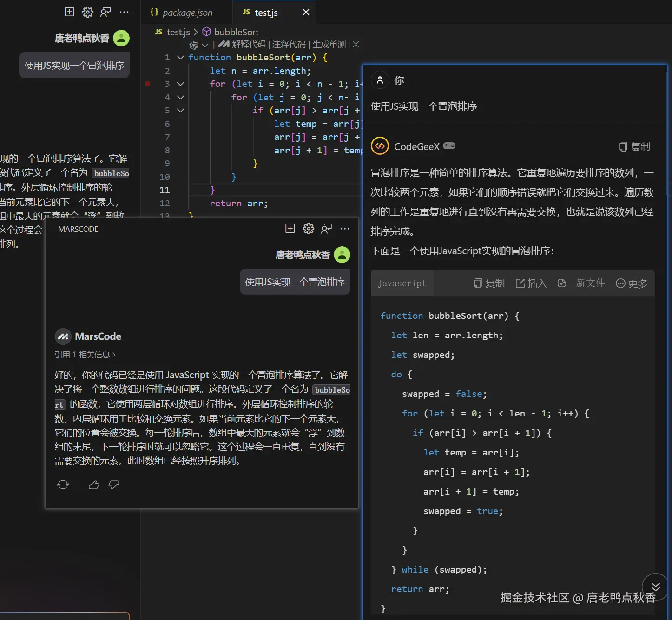Copy code via 复制 in Javascript block
The width and height of the screenshot is (672, 620).
[489, 283]
